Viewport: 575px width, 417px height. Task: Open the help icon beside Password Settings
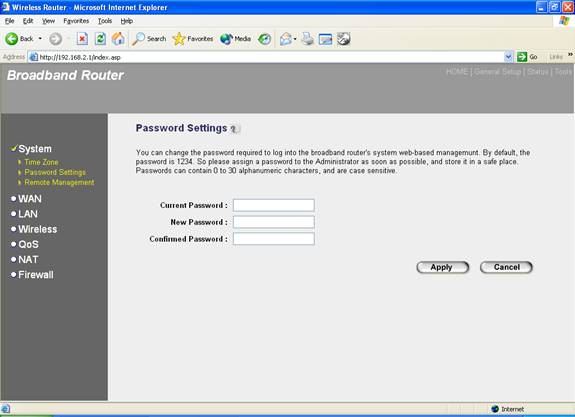[235, 129]
